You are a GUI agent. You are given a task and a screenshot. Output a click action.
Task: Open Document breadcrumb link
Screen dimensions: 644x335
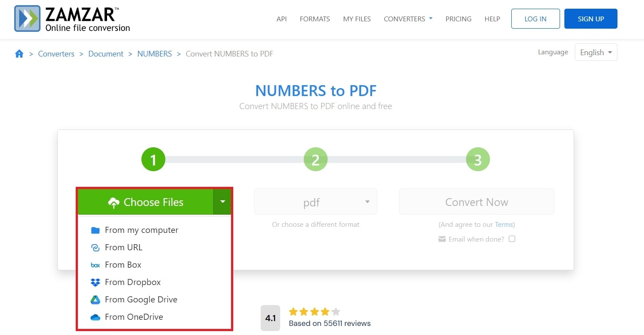[x=106, y=54]
